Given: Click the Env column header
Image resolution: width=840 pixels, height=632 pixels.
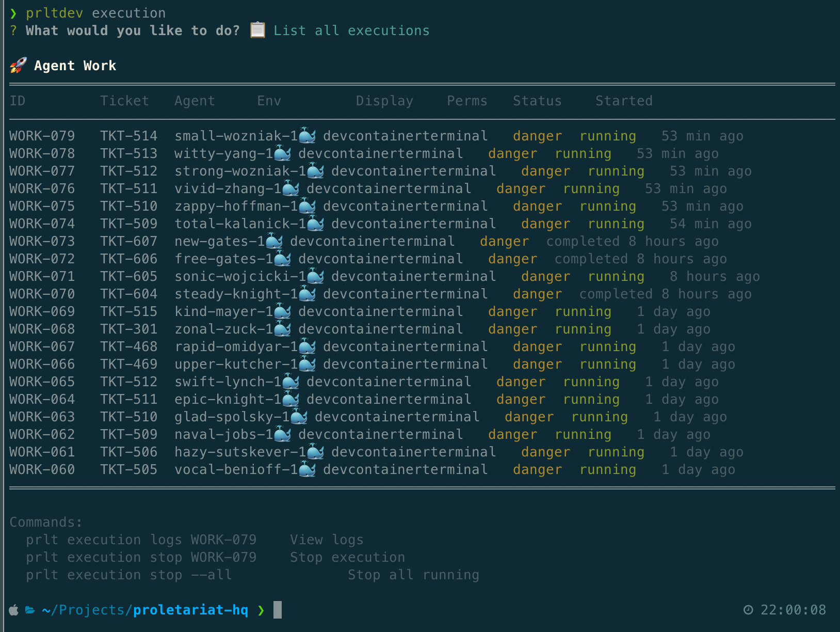Looking at the screenshot, I should pos(269,101).
